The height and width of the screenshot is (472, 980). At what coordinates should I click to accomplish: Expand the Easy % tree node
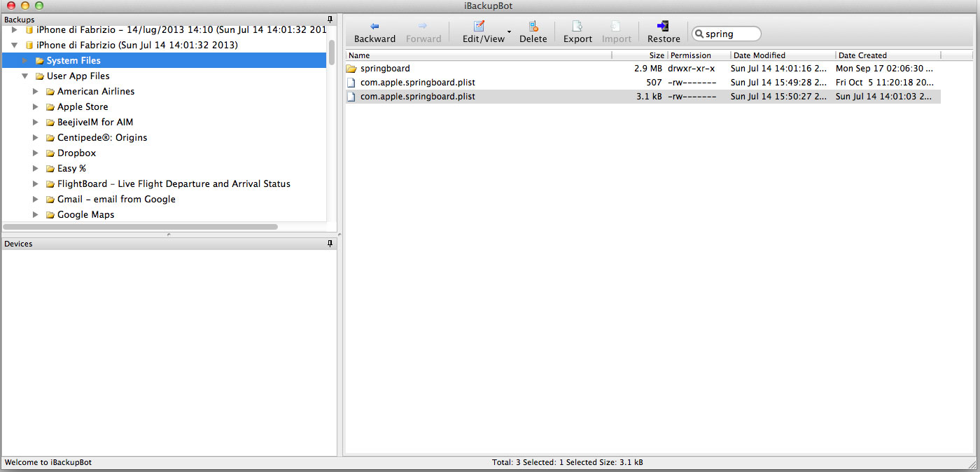click(x=36, y=168)
